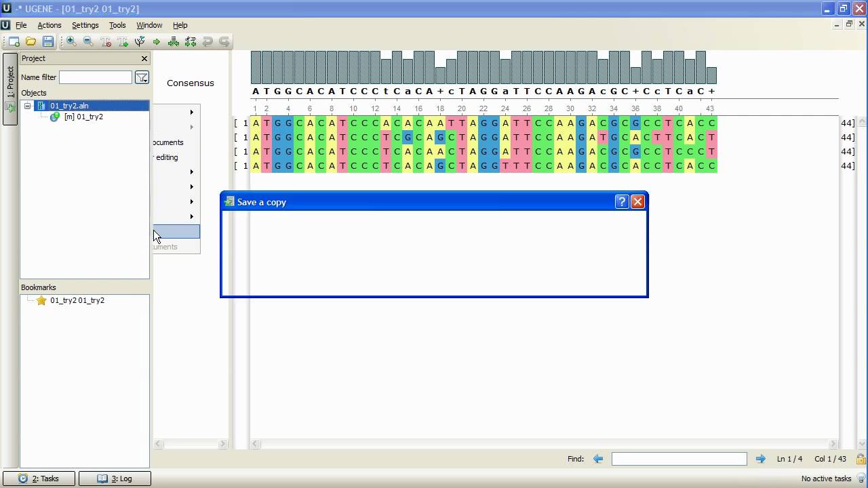The image size is (868, 488).
Task: Select the 01_try2 01_try2 bookmark star
Action: pos(41,300)
